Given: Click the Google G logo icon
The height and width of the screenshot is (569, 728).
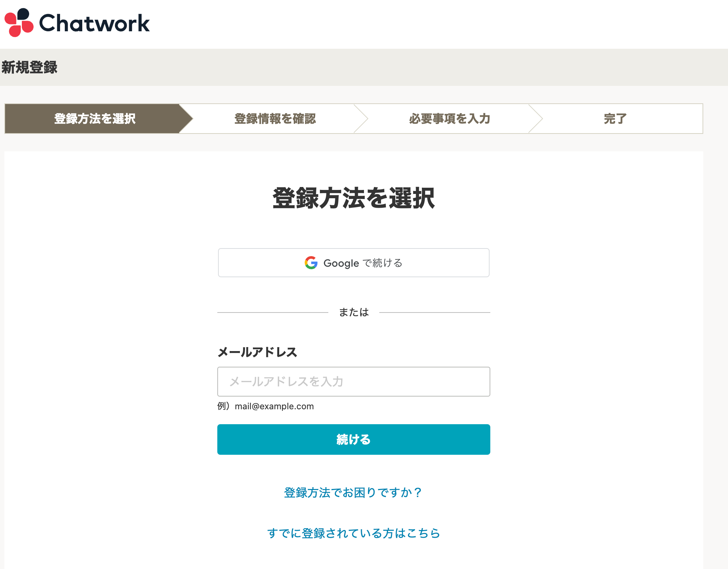Looking at the screenshot, I should pos(311,263).
